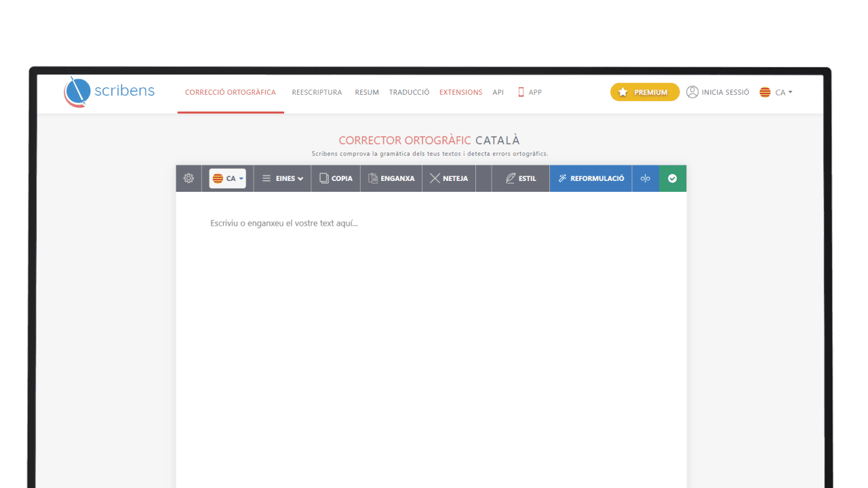Click the user profile icon

692,92
